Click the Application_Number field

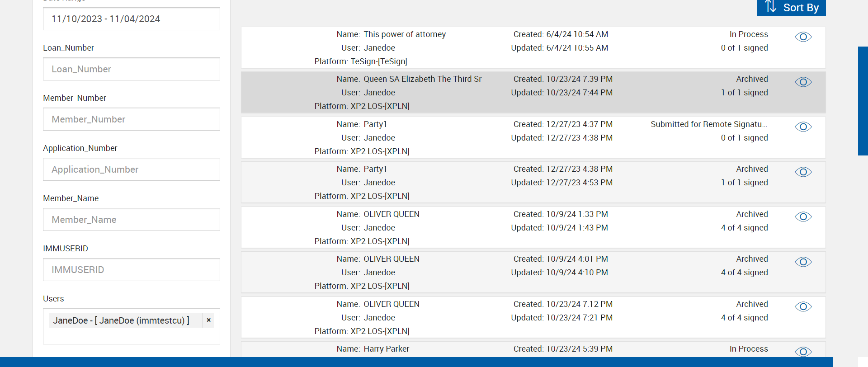pyautogui.click(x=131, y=169)
